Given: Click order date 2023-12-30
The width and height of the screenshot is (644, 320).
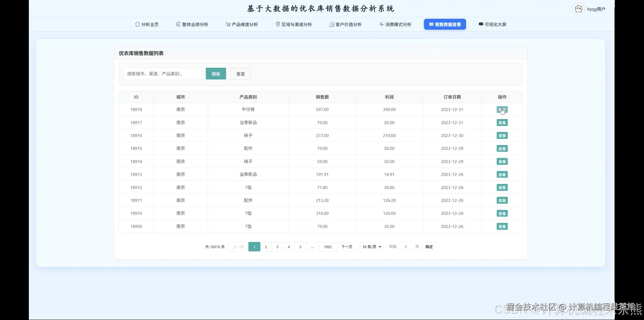Looking at the screenshot, I should 452,136.
